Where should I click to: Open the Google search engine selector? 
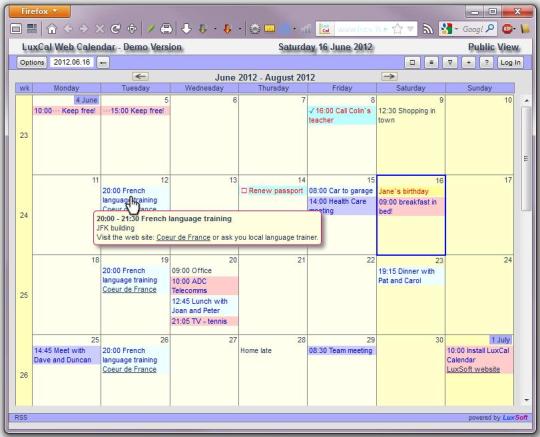(x=448, y=29)
